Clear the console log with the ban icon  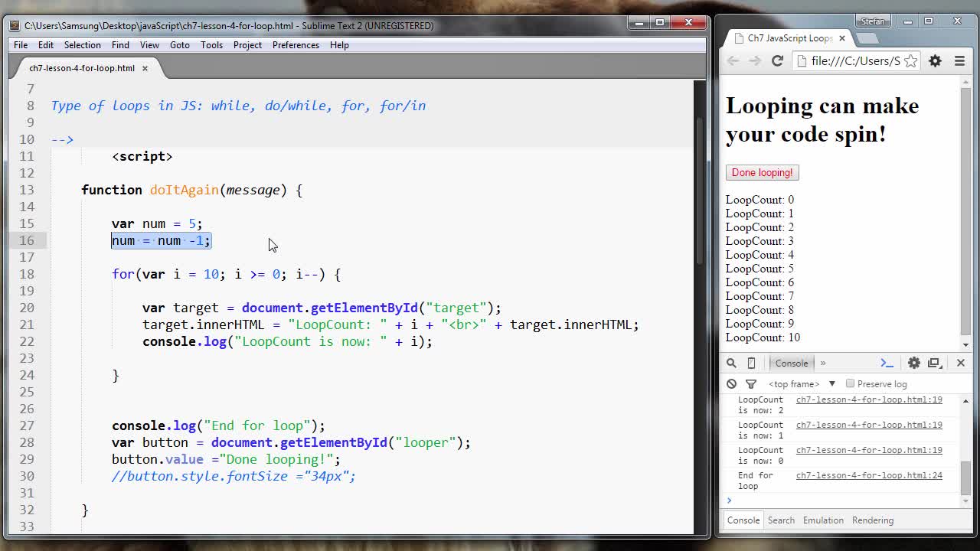(x=731, y=383)
